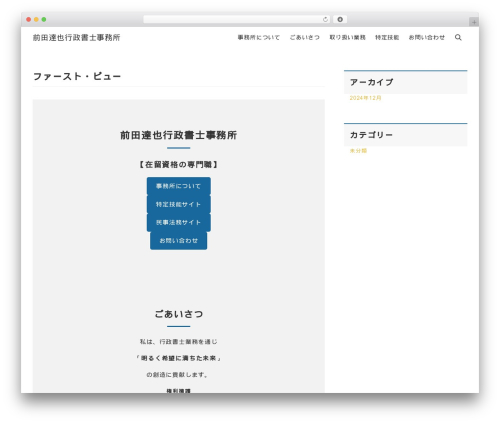The width and height of the screenshot is (500, 423).
Task: Click the ごあいさつ section heading
Action: coord(179,314)
